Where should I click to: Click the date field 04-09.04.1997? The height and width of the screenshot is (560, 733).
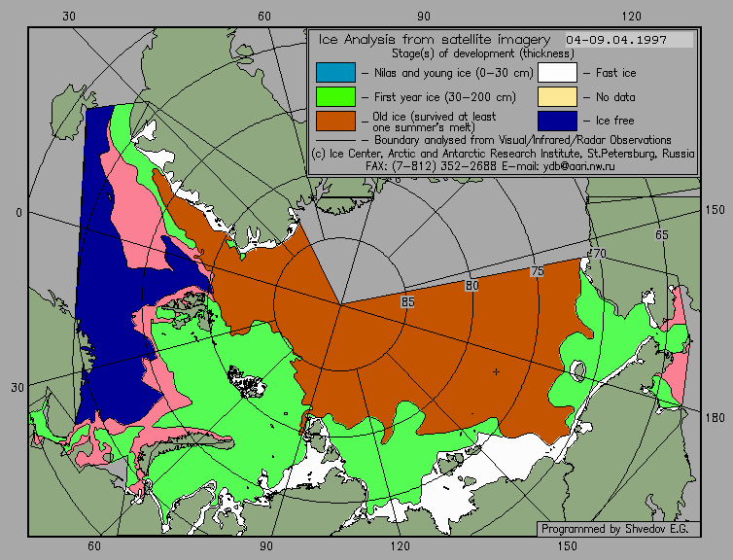coord(629,40)
